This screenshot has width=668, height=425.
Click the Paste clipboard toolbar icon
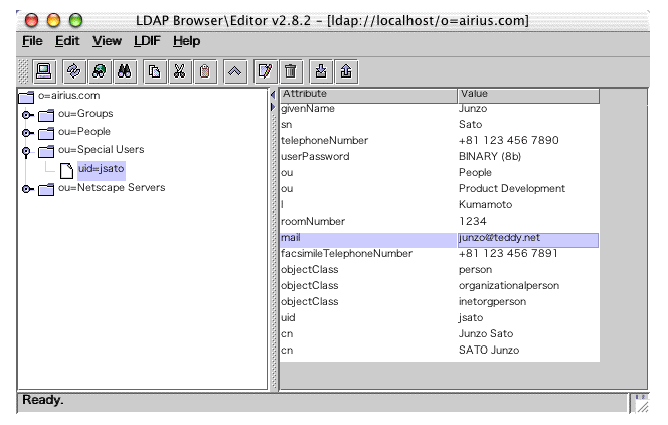pos(204,71)
